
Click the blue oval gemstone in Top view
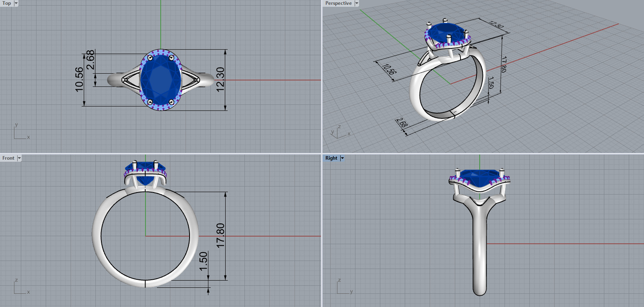pos(161,80)
